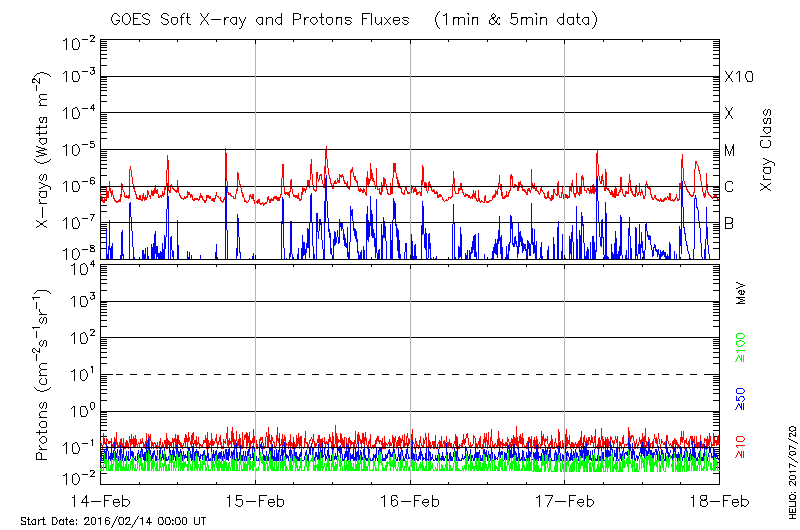The image size is (800, 530).
Task: Click the MeV unit label beside the proton panel
Action: pyautogui.click(x=741, y=292)
